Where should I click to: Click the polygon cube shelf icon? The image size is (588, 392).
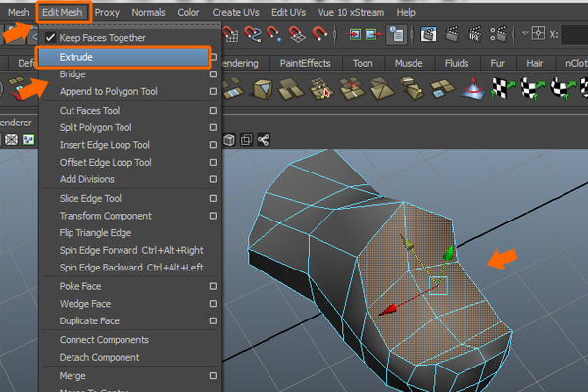[263, 91]
